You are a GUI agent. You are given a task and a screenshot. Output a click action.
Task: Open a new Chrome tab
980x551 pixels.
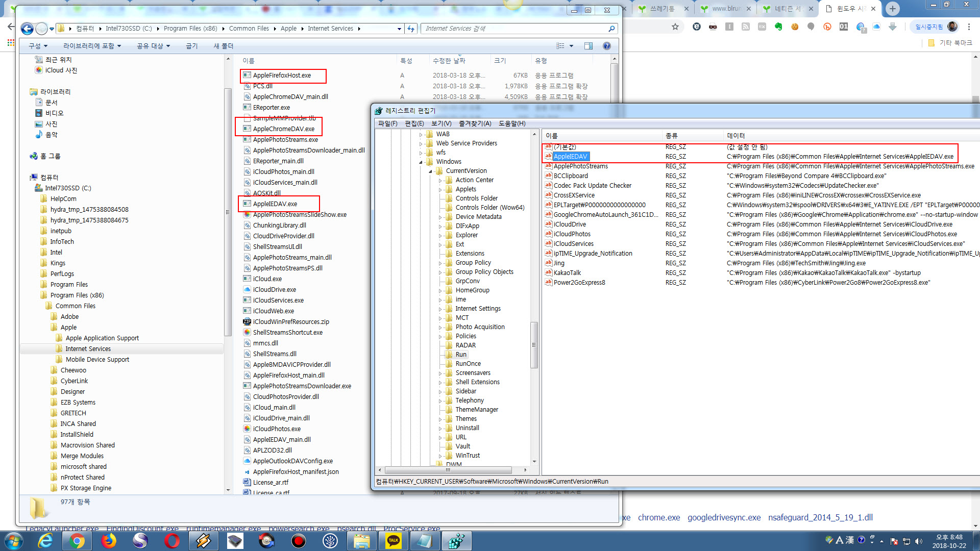tap(893, 9)
